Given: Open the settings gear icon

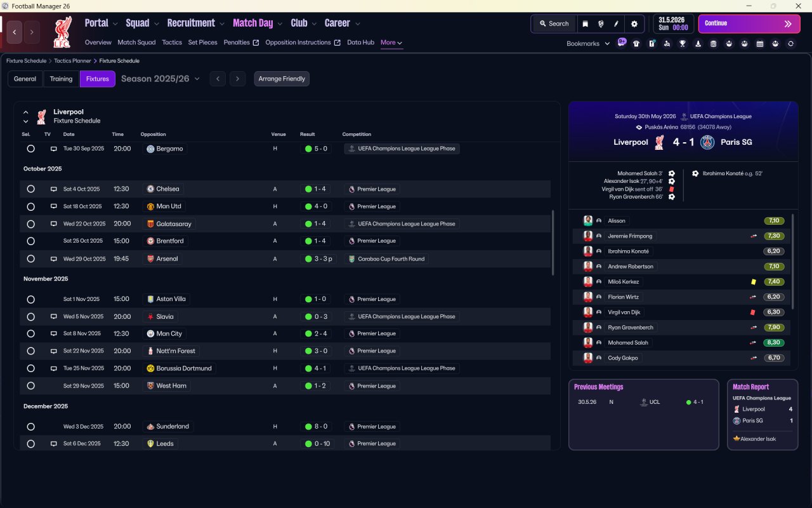Looking at the screenshot, I should click(634, 23).
